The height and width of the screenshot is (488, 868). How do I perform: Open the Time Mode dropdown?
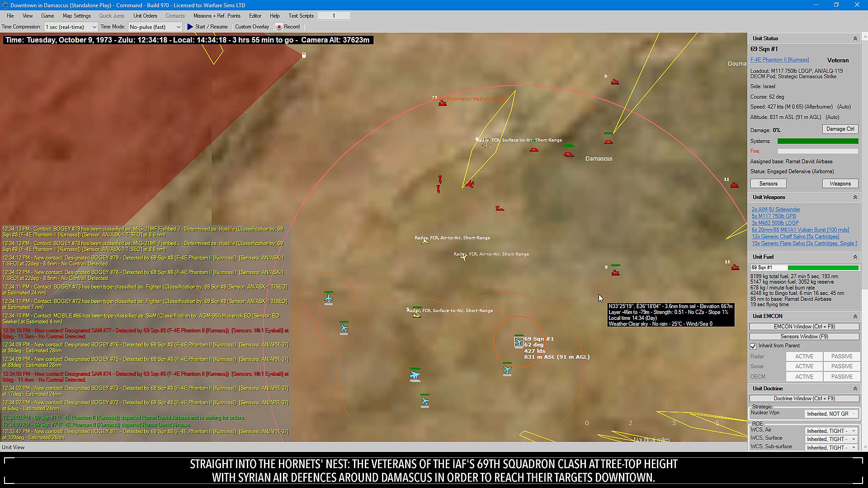click(x=155, y=27)
